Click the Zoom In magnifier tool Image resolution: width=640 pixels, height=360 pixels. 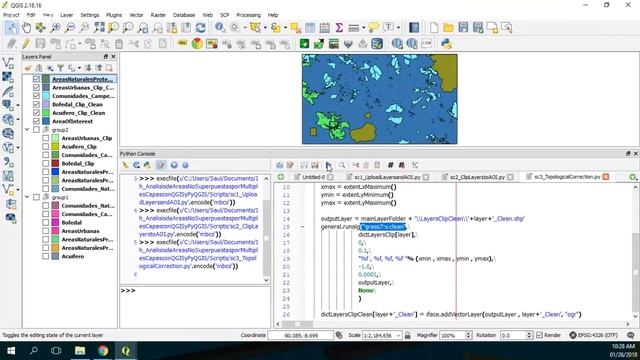(55, 28)
